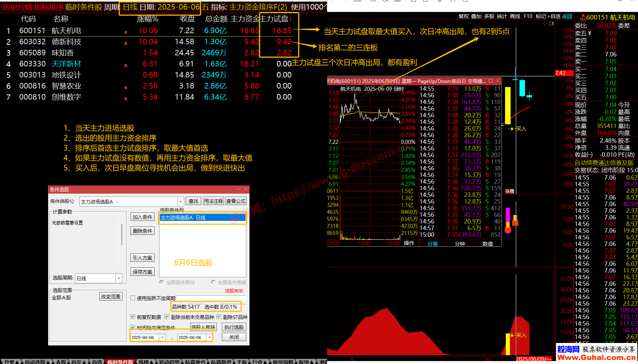
Task: Select 主力进场选股A 日线 in condition list
Action: (x=202, y=218)
